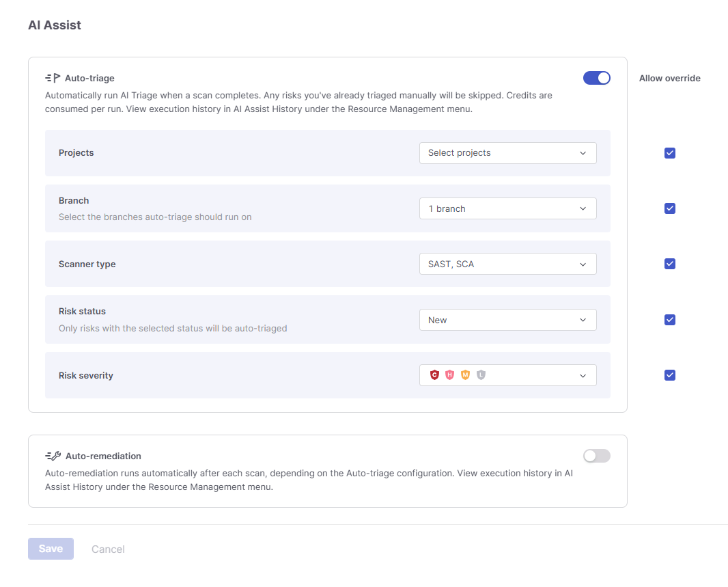Click the Risk status row label

click(82, 311)
